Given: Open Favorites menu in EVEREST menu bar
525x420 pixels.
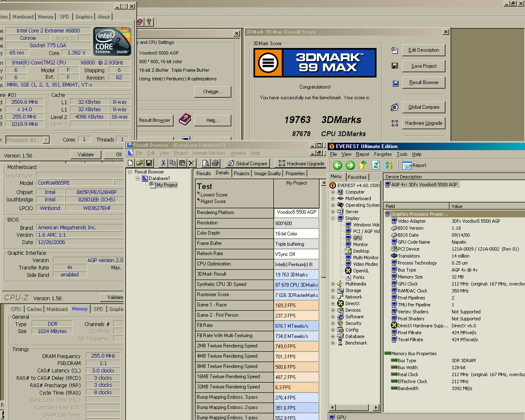Looking at the screenshot, I should [x=383, y=154].
